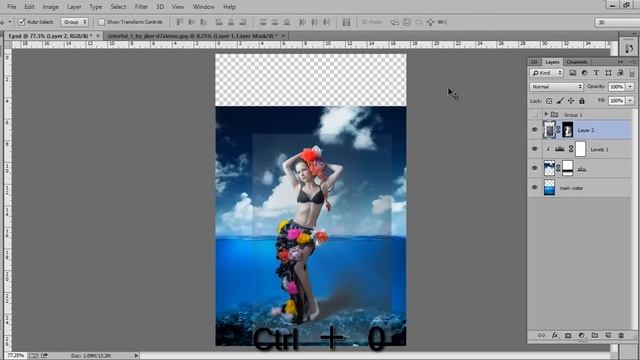Viewport: 640px width, 360px height.
Task: Uncheck the Auto-Select checkbox
Action: [22, 22]
